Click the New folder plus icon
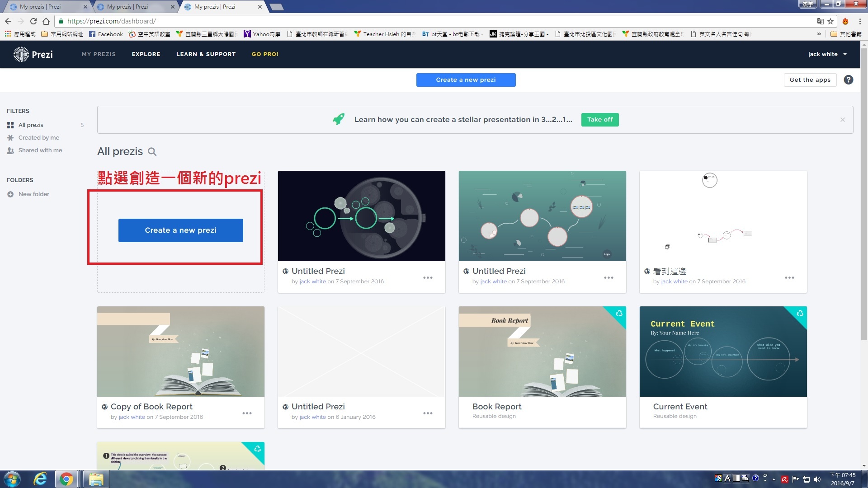The height and width of the screenshot is (488, 868). pos(10,194)
